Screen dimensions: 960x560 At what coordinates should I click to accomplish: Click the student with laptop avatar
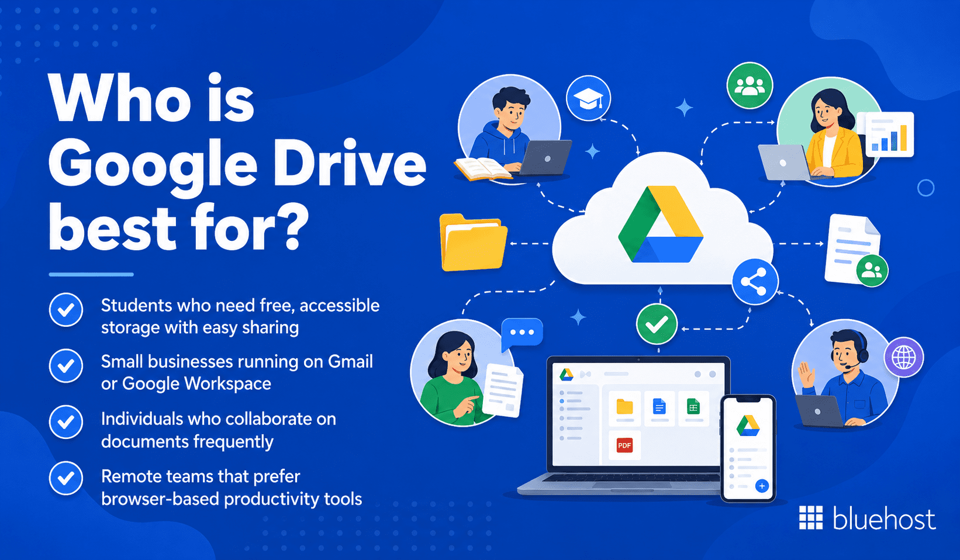(x=509, y=129)
